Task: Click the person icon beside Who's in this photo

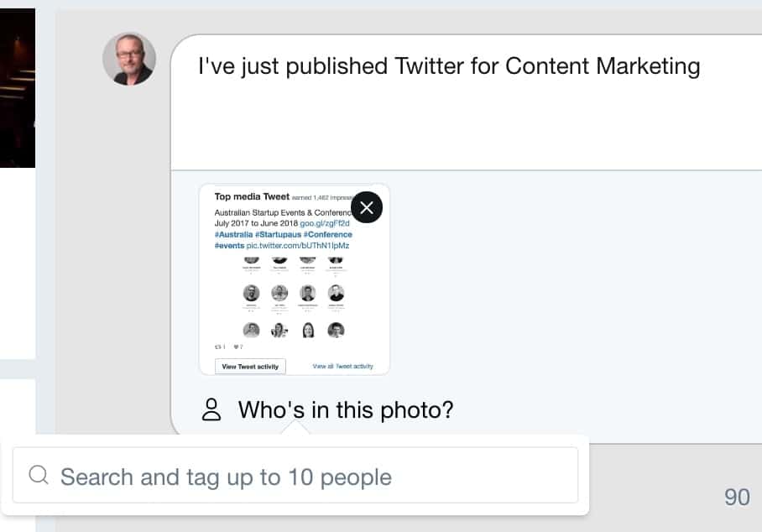Action: point(211,410)
